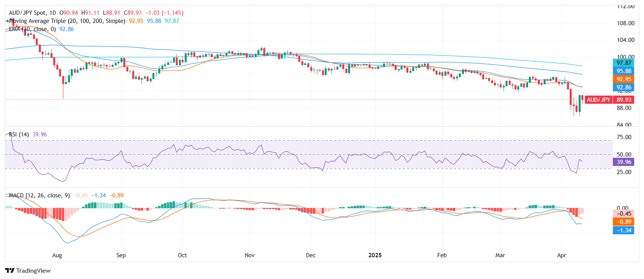
Task: Click the 92.86 EMA price tag
Action: click(x=623, y=87)
